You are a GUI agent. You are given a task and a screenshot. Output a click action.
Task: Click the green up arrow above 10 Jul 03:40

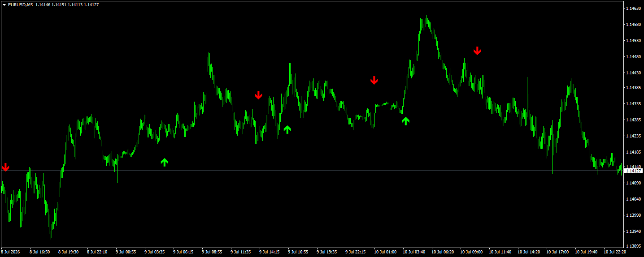click(406, 120)
